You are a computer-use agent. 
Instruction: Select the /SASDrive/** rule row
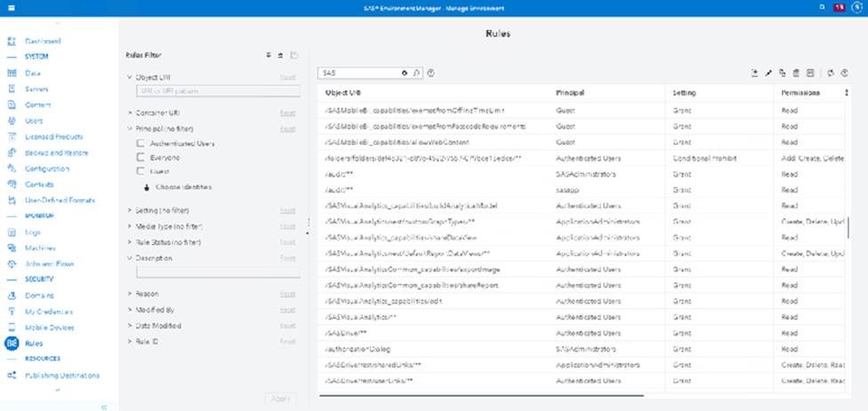(582, 334)
